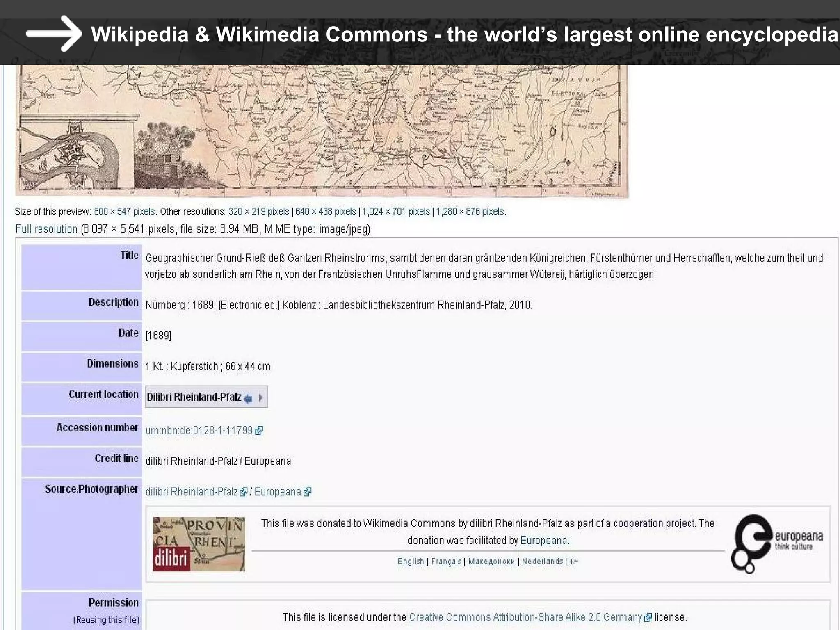
Task: Open the Reusing this file link
Action: pyautogui.click(x=107, y=620)
